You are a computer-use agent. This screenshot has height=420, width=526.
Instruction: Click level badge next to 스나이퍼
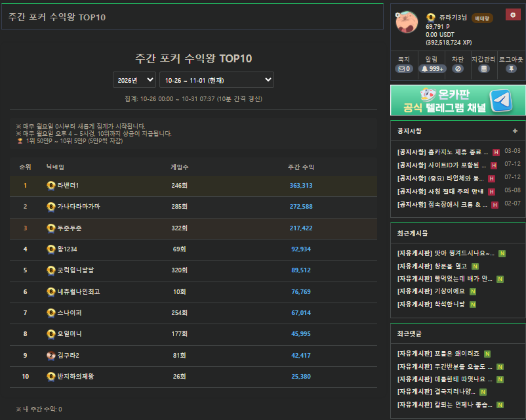[51, 313]
